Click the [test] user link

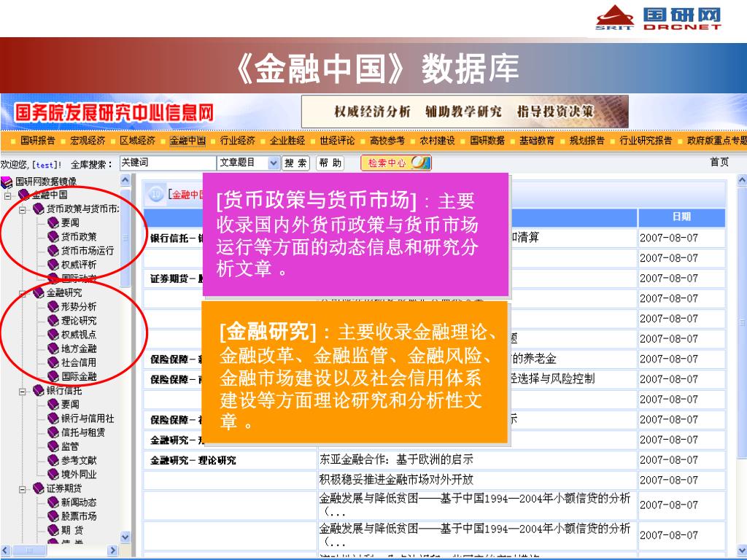click(x=44, y=165)
